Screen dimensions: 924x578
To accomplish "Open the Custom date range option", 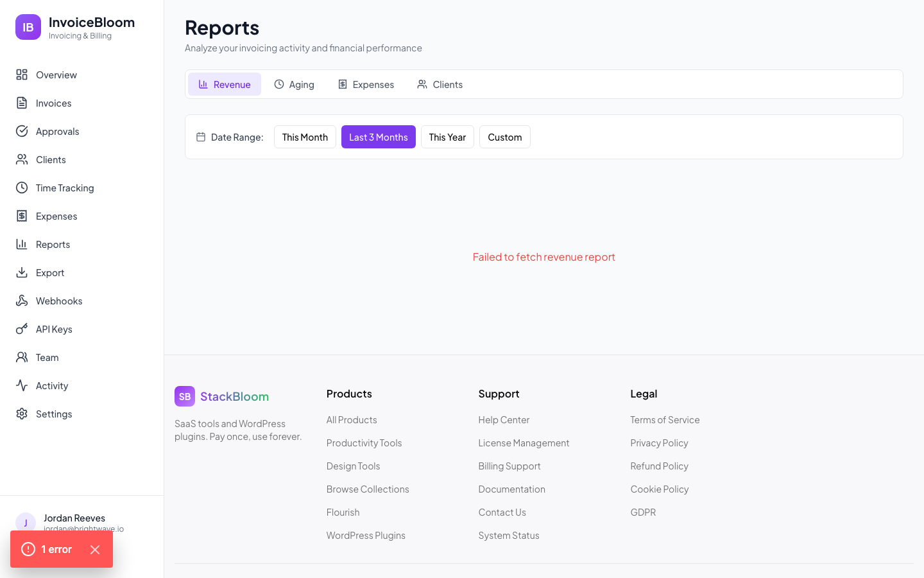I will pyautogui.click(x=504, y=137).
